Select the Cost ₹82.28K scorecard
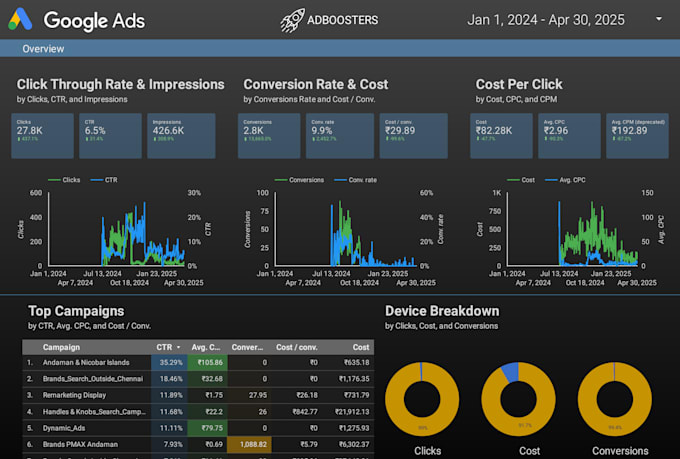 coord(501,136)
